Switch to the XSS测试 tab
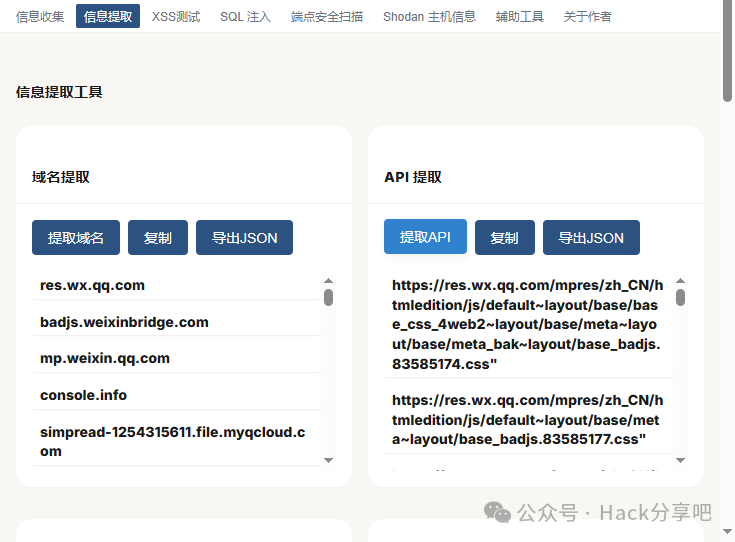 pyautogui.click(x=176, y=16)
